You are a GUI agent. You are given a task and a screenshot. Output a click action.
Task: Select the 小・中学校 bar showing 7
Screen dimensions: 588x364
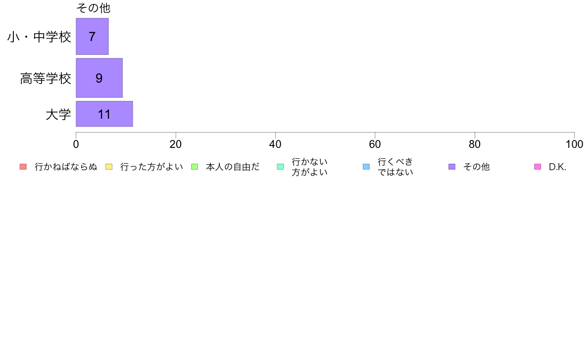click(x=92, y=37)
